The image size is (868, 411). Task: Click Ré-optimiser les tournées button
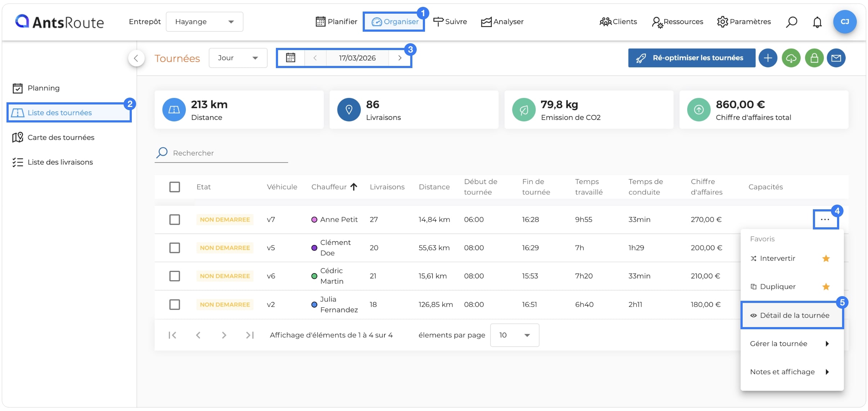click(x=692, y=58)
